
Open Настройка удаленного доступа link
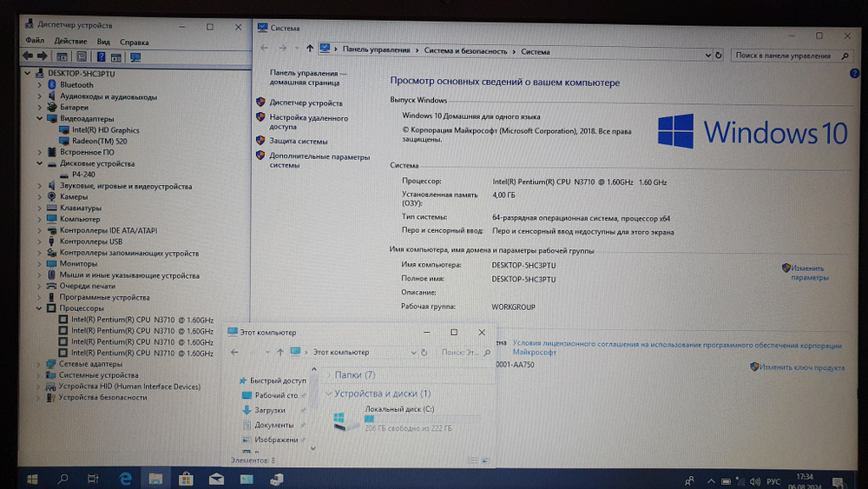tap(308, 122)
